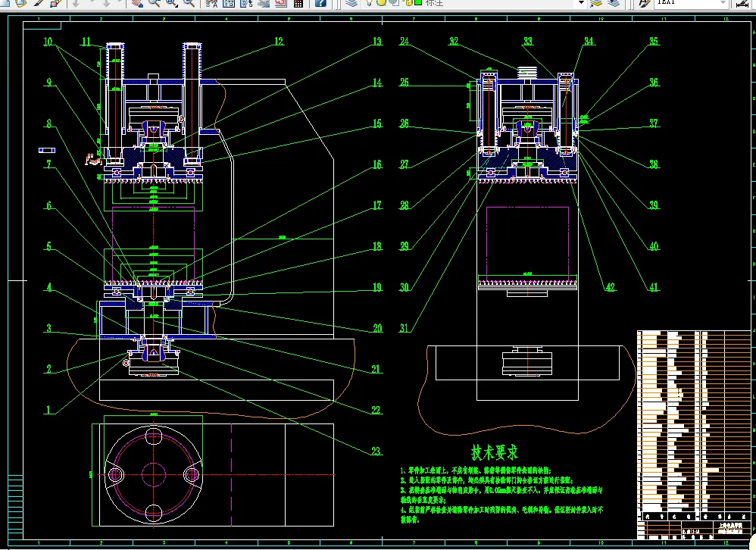The width and height of the screenshot is (756, 550).
Task: Select part callout number 24
Action: click(405, 42)
